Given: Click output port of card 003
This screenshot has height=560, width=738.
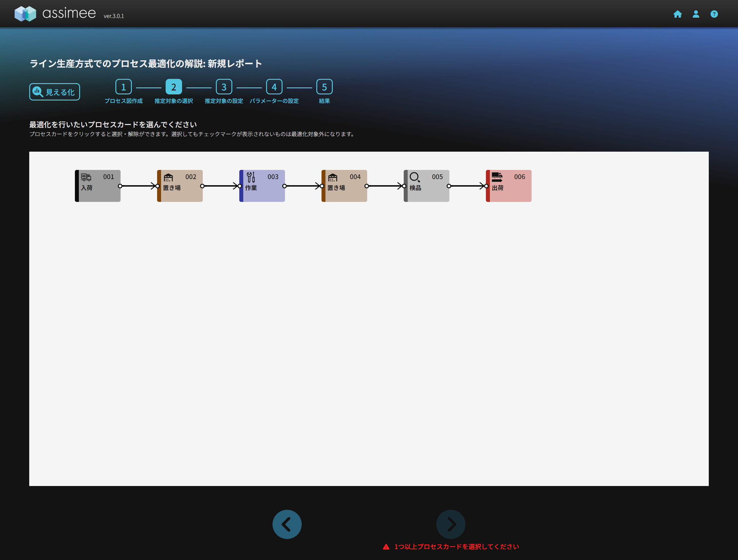Looking at the screenshot, I should click(x=285, y=186).
